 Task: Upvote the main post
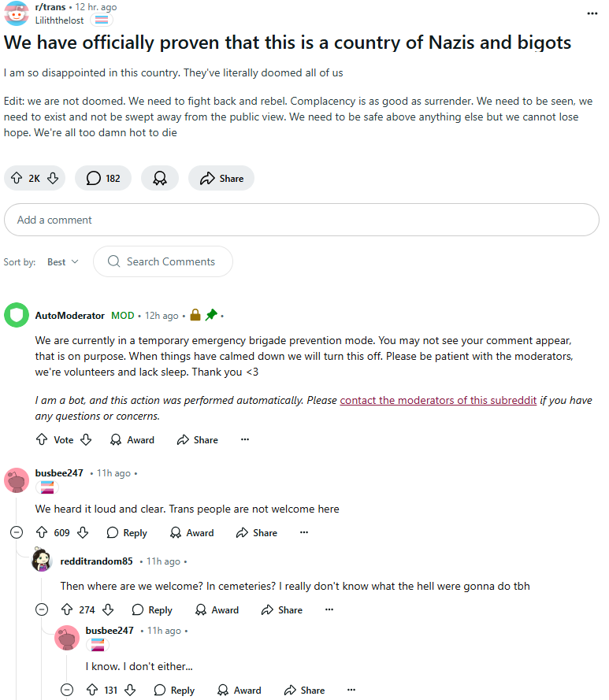[16, 179]
